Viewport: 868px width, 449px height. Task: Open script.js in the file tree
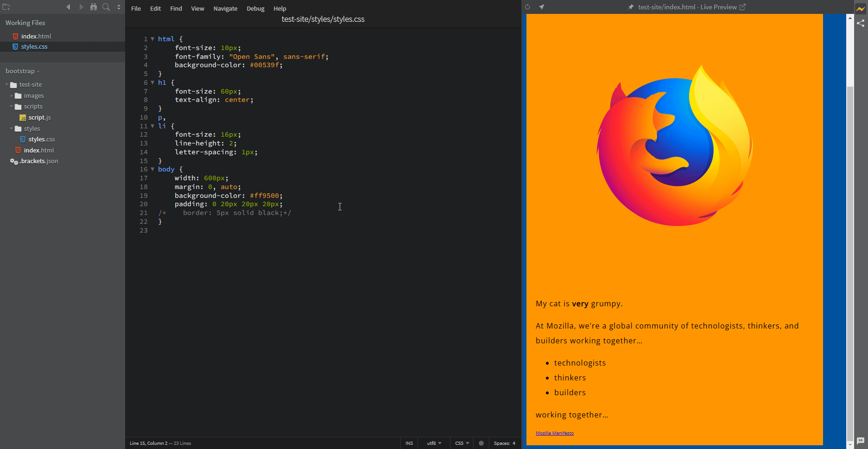pos(40,118)
